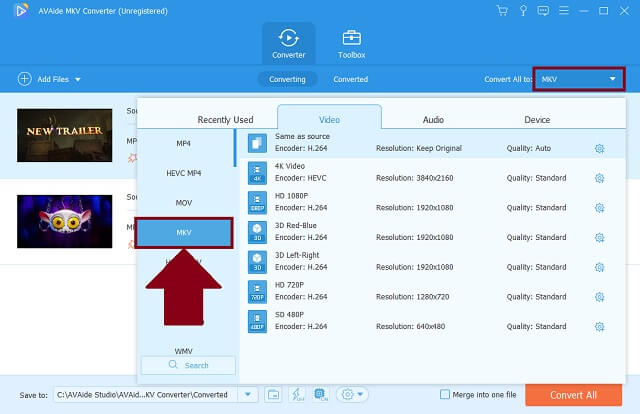Open the feedback chat icon

coord(543,11)
